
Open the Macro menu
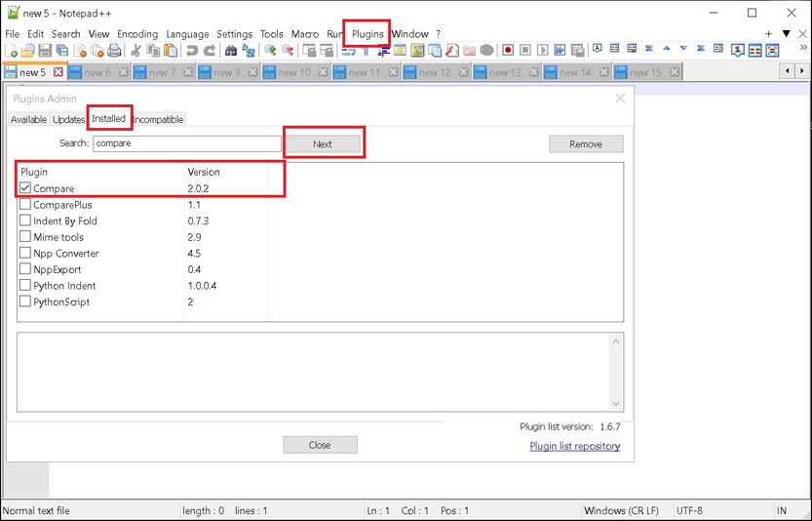click(x=305, y=34)
